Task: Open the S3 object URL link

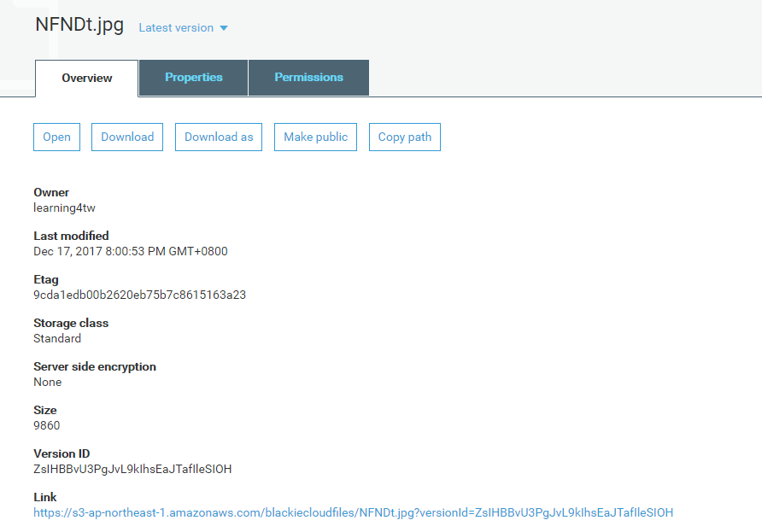Action: pyautogui.click(x=353, y=513)
